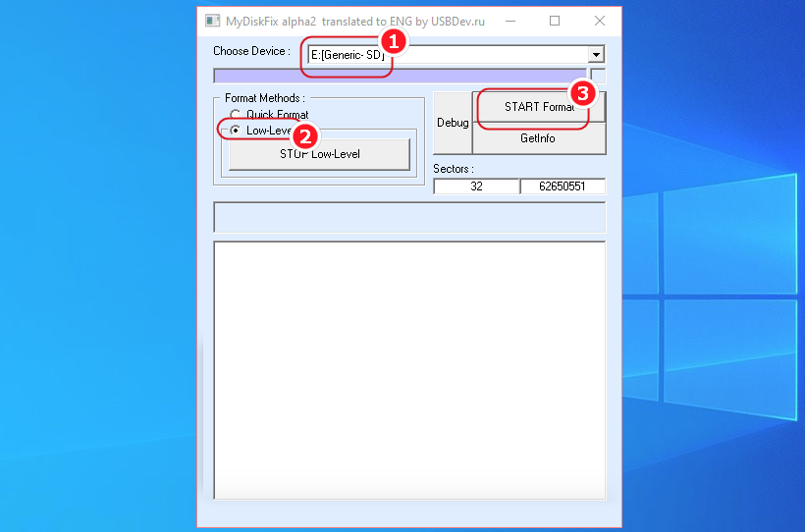Screen dimensions: 805x532
Task: Select the Quick Format radio button
Action: 236,115
